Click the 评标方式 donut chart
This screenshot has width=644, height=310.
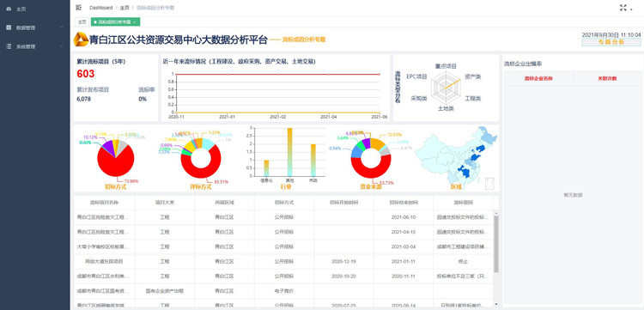pyautogui.click(x=201, y=159)
